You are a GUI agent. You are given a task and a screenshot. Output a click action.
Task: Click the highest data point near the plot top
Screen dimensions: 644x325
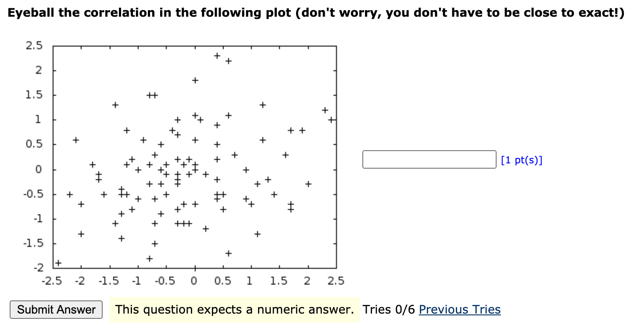pos(216,56)
